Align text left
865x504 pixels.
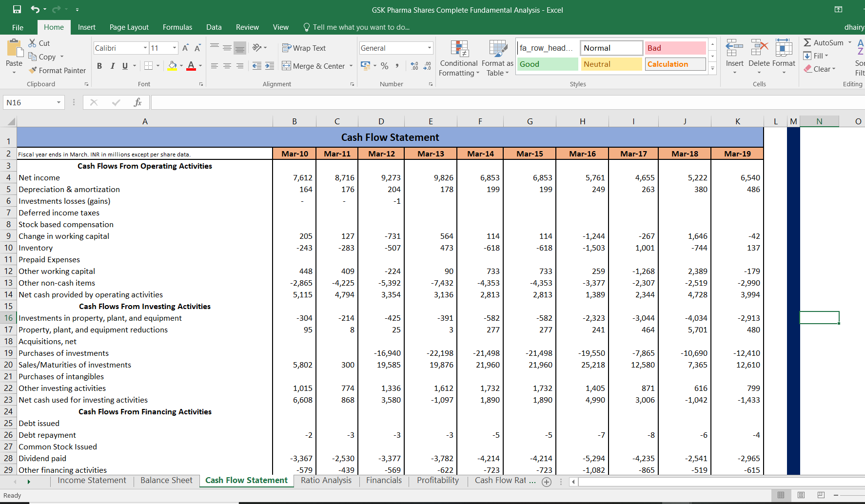point(215,66)
